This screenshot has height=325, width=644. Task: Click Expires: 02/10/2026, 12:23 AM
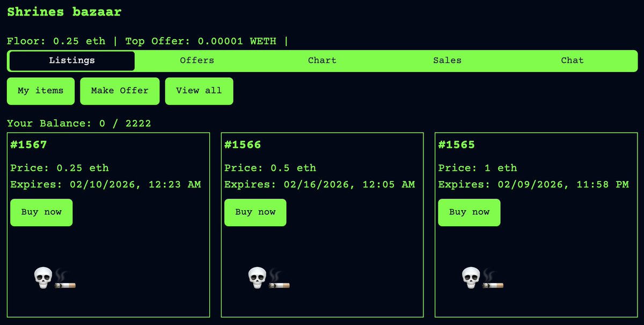click(x=106, y=185)
